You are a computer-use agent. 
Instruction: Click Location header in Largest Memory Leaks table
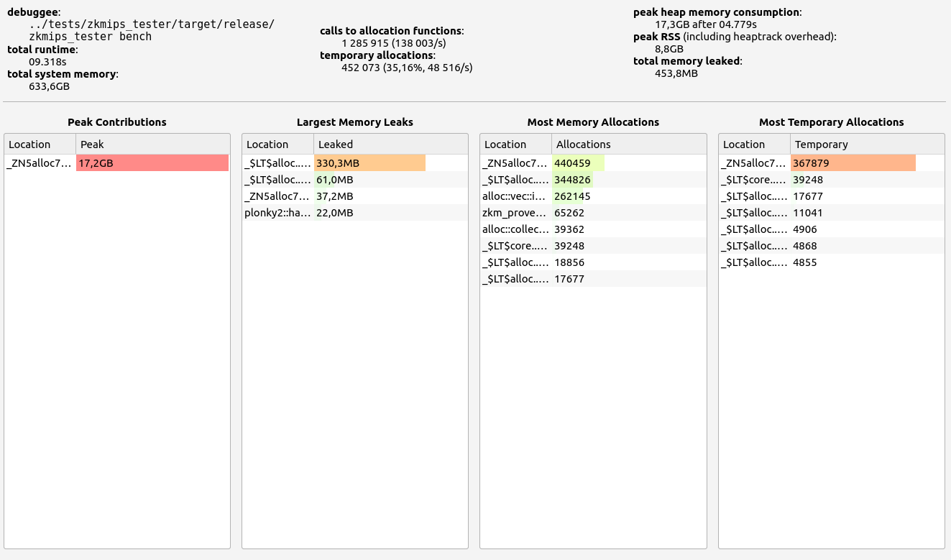pos(278,144)
